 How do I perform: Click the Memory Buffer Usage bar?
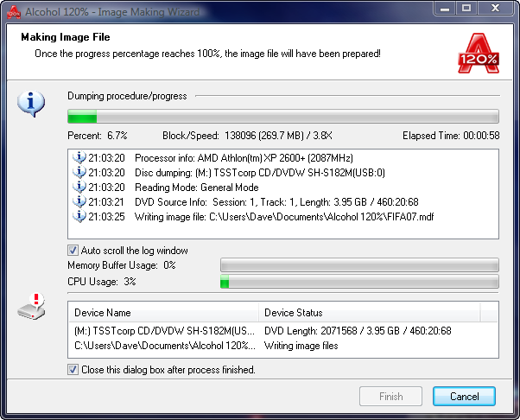coord(359,265)
